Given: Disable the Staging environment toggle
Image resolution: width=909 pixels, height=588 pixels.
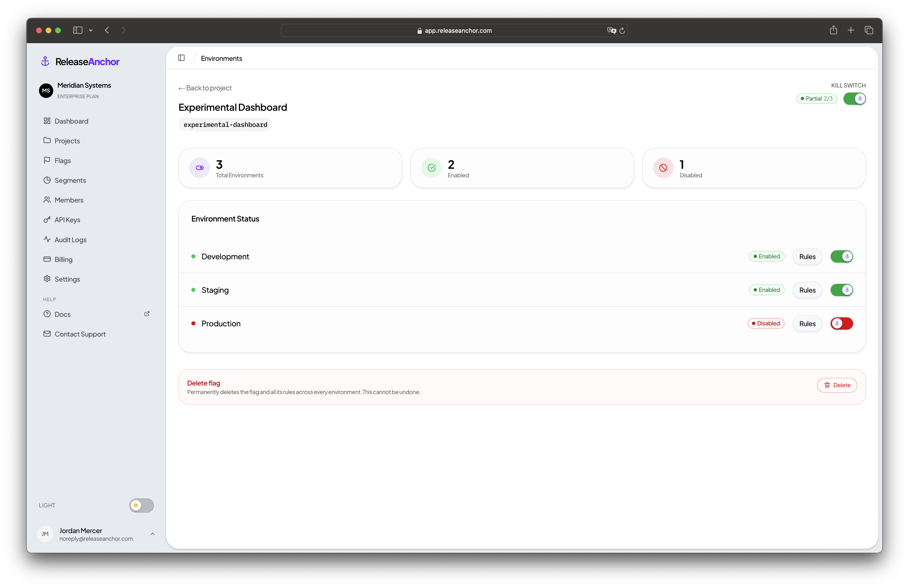Looking at the screenshot, I should 841,290.
